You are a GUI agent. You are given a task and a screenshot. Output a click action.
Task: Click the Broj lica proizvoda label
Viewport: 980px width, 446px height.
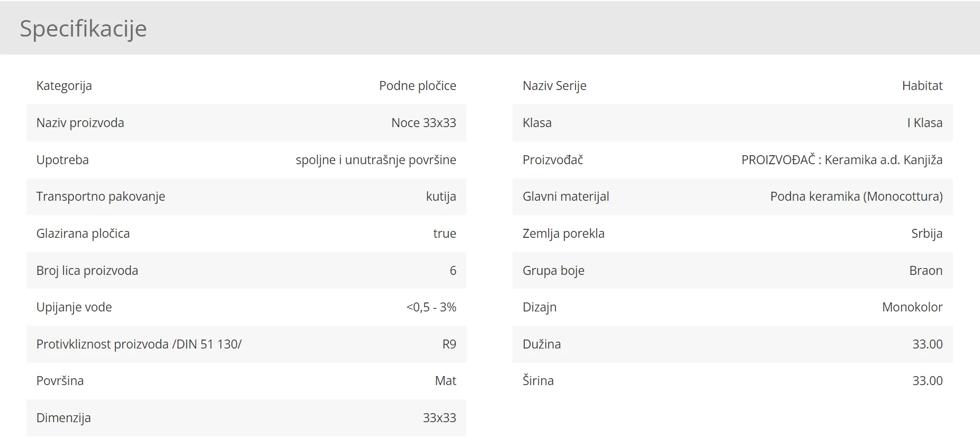point(87,271)
